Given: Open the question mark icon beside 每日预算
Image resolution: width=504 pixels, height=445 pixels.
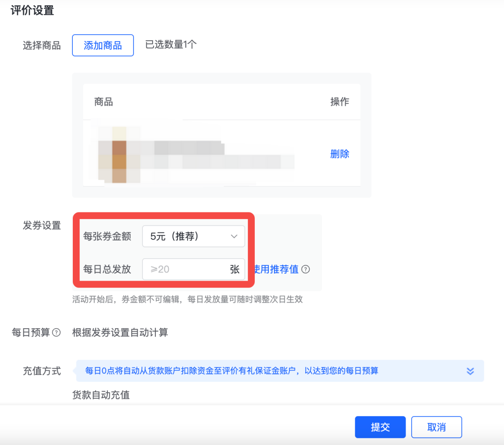Looking at the screenshot, I should (x=57, y=332).
